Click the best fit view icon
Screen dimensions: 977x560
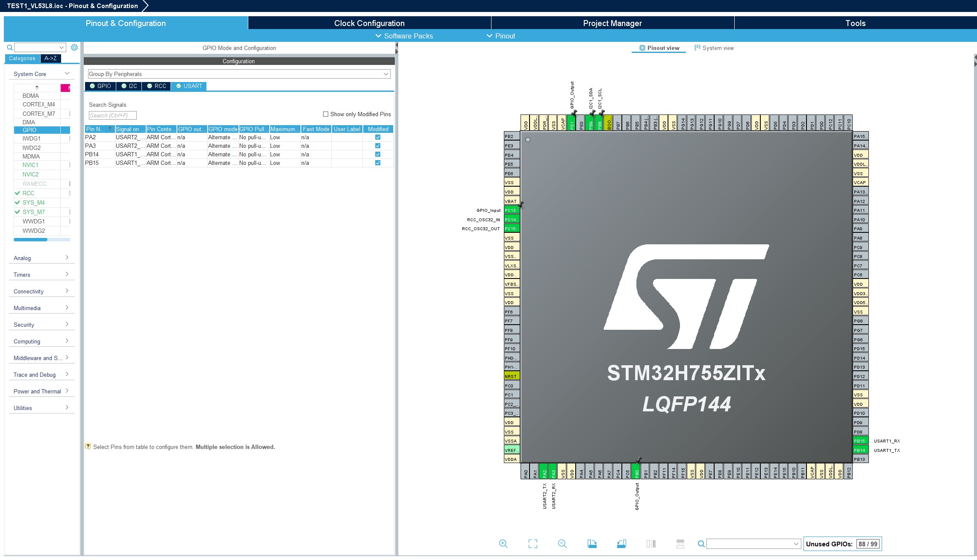533,544
